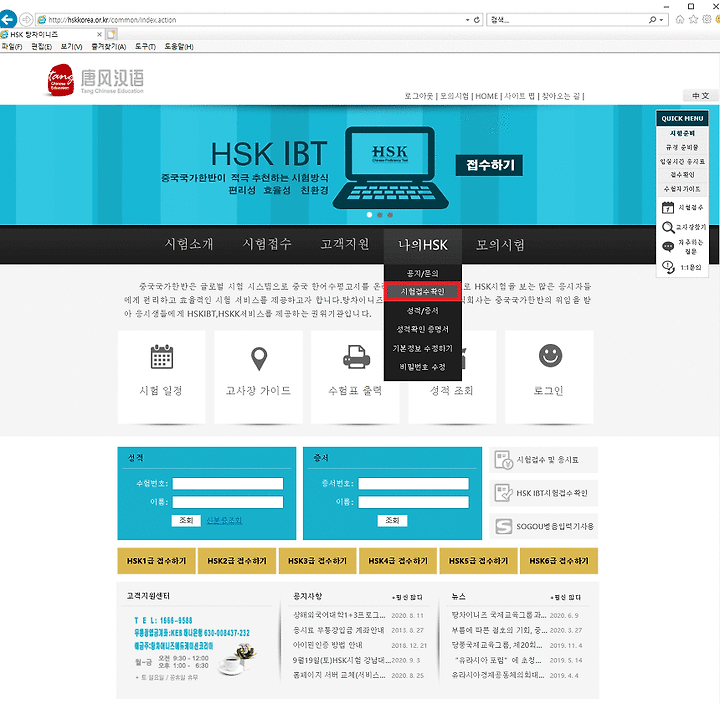
Task: Switch language with 中文 button
Action: click(700, 96)
